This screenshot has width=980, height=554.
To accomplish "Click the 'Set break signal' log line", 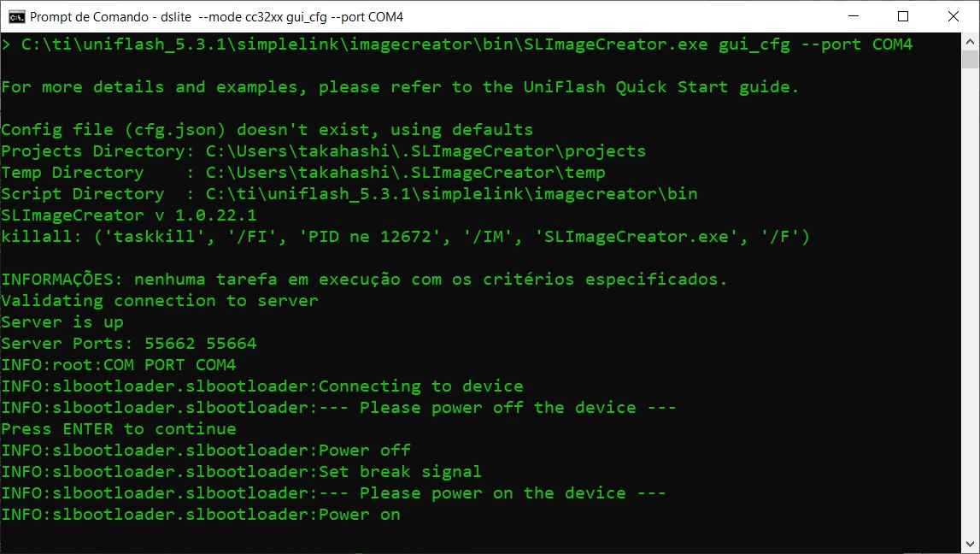I will click(241, 471).
